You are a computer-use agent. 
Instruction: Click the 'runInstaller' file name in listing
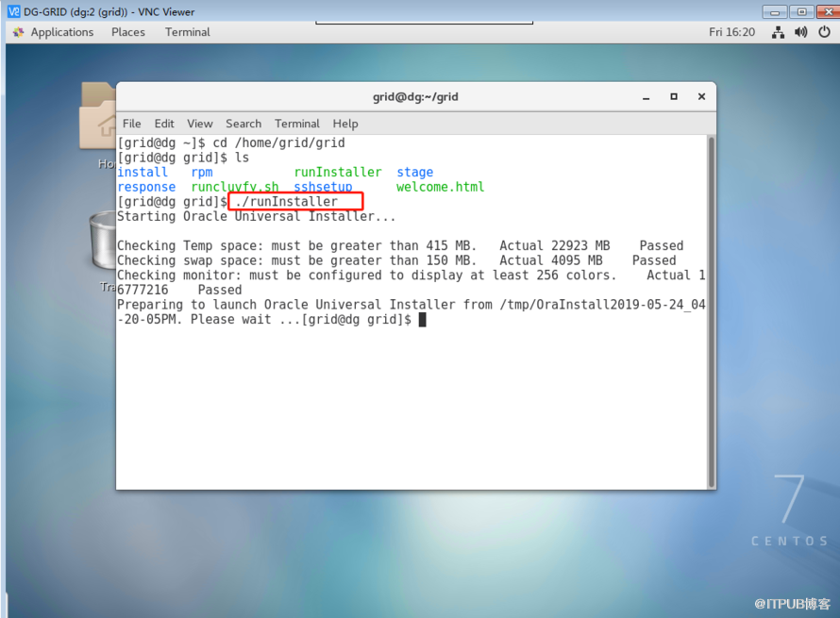[338, 173]
